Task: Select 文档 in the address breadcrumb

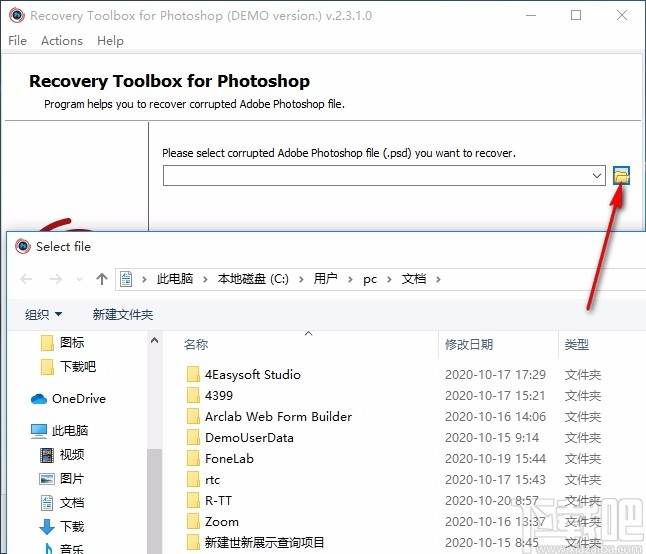Action: 414,279
